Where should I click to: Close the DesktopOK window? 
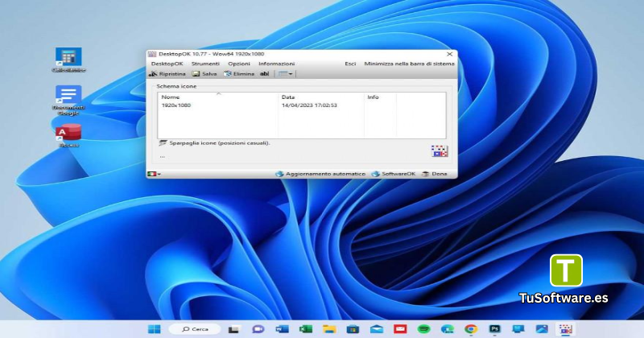[450, 54]
